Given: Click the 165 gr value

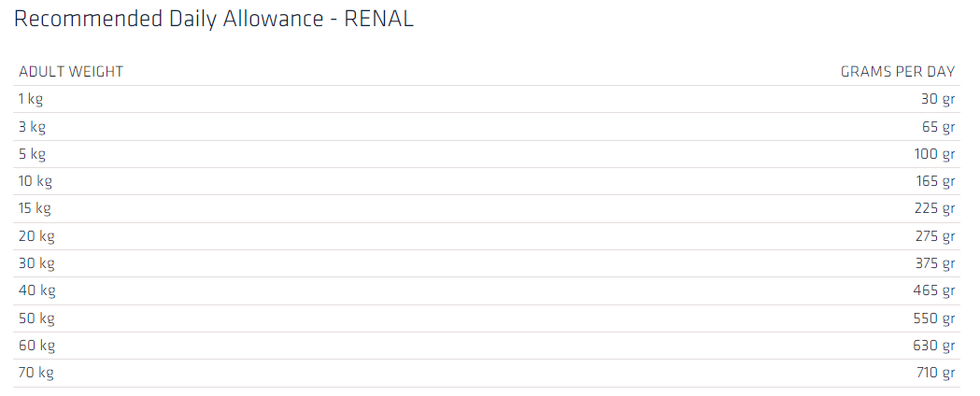Looking at the screenshot, I should 934,181.
